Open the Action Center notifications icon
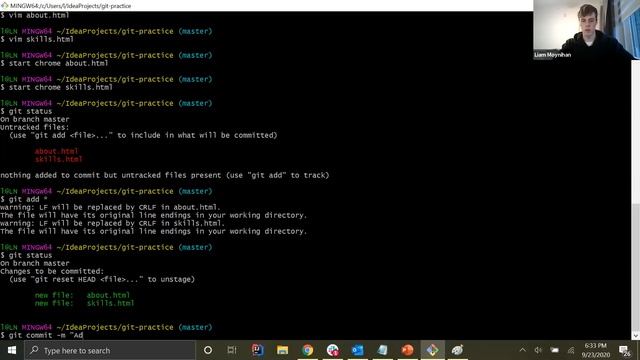The height and width of the screenshot is (360, 640). [624, 350]
